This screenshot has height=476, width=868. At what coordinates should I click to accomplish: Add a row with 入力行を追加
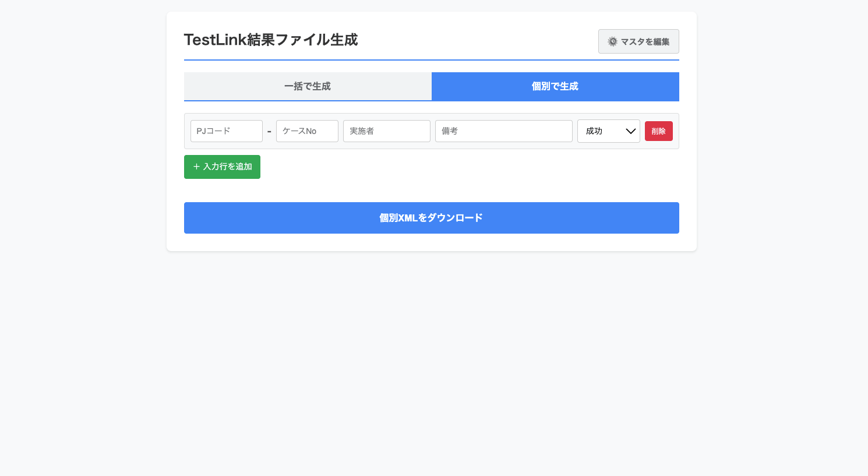tap(222, 167)
